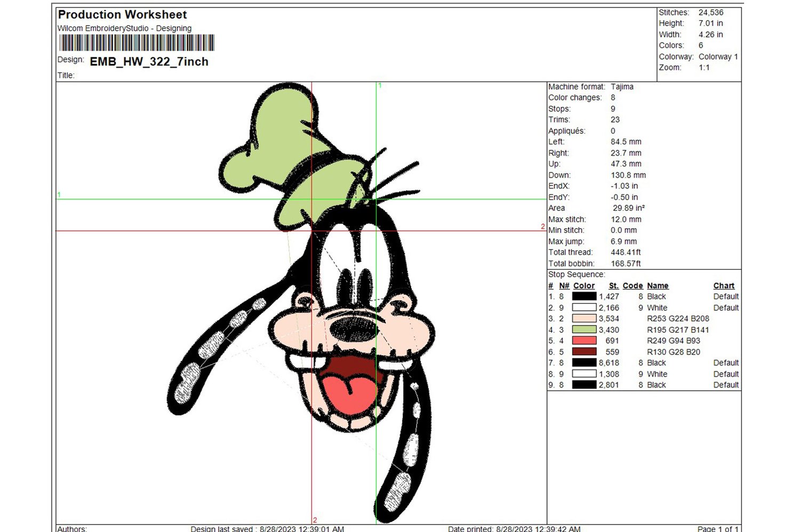
Task: Pick the peach swatch beside 3,534 stitches
Action: tap(584, 319)
